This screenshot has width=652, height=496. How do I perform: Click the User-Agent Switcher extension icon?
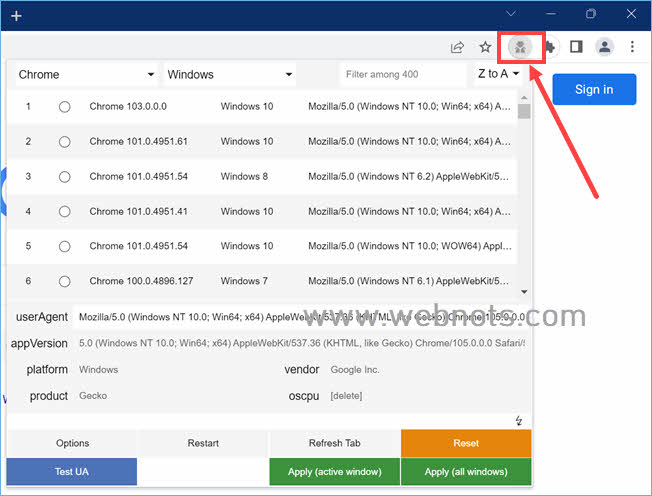pyautogui.click(x=520, y=47)
